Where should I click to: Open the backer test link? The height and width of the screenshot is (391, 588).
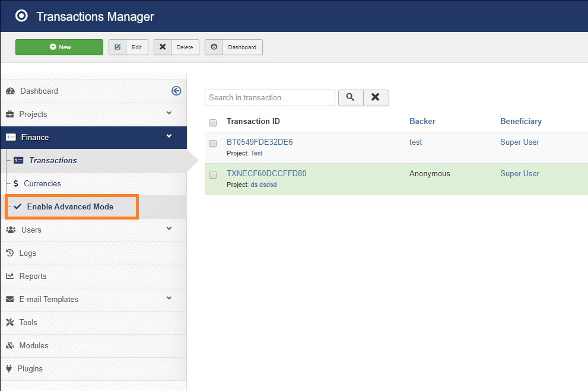click(415, 142)
